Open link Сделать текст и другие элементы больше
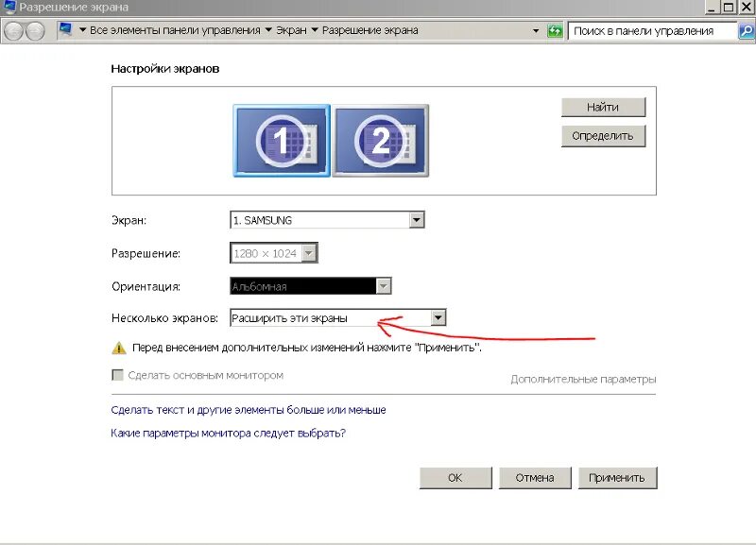The height and width of the screenshot is (545, 756). coord(249,410)
